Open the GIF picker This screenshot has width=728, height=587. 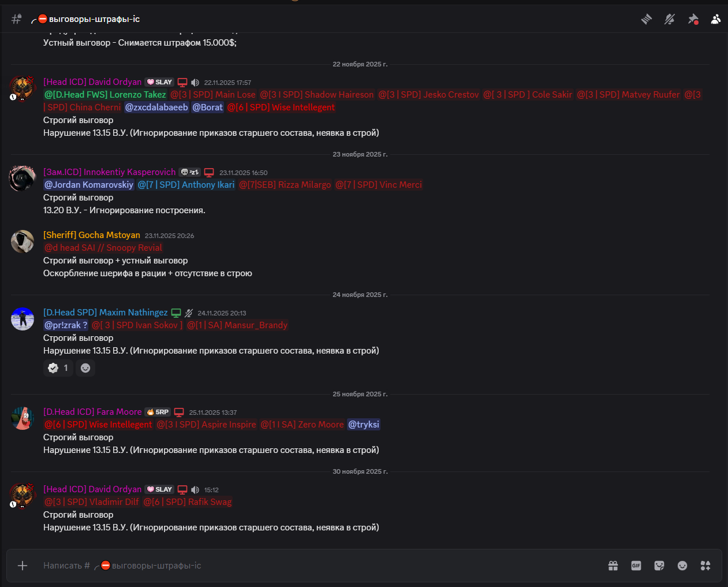pos(636,566)
